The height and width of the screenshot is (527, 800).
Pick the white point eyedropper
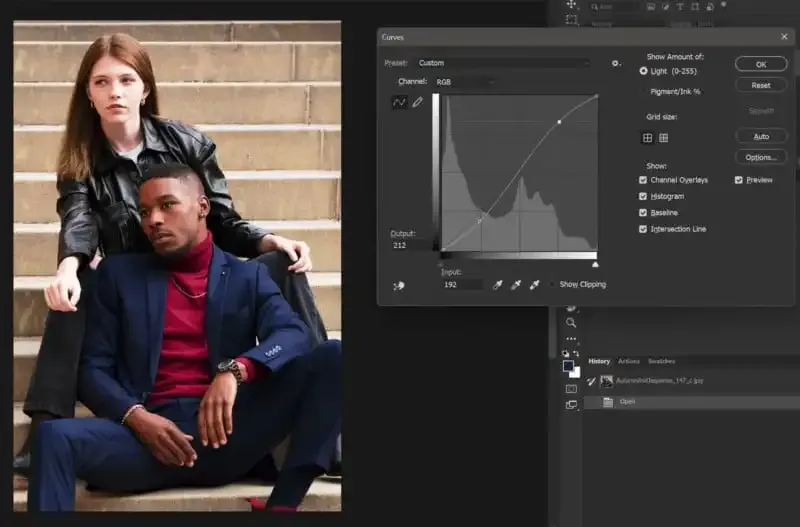(534, 285)
